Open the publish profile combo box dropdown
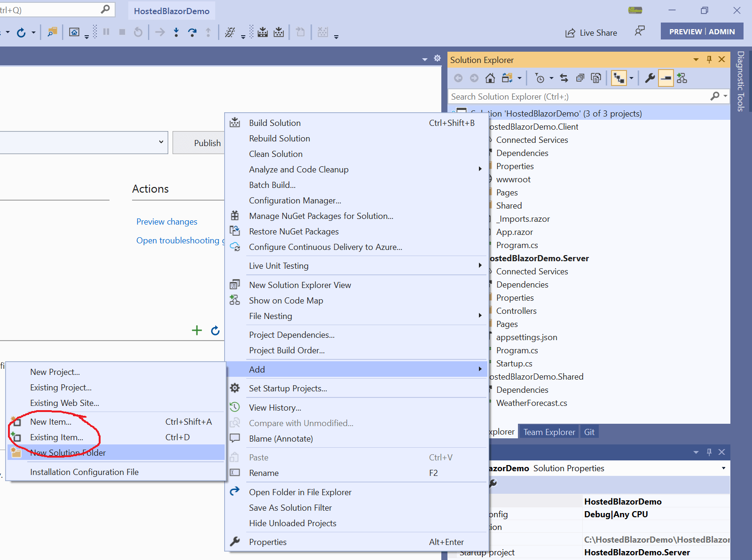 161,142
